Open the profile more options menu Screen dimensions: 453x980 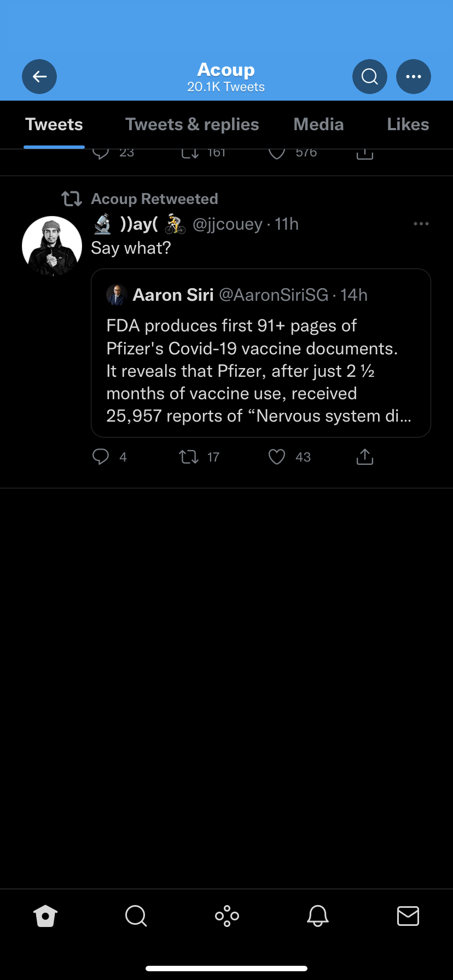coord(414,77)
